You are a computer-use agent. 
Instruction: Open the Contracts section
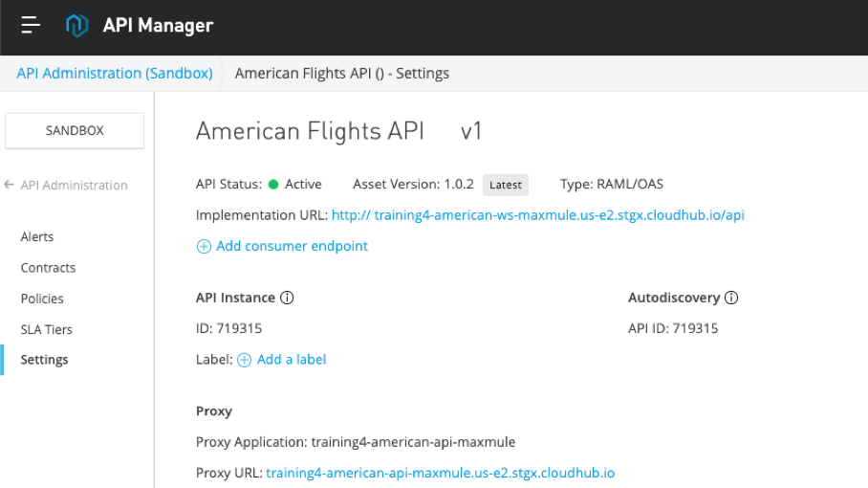point(48,268)
